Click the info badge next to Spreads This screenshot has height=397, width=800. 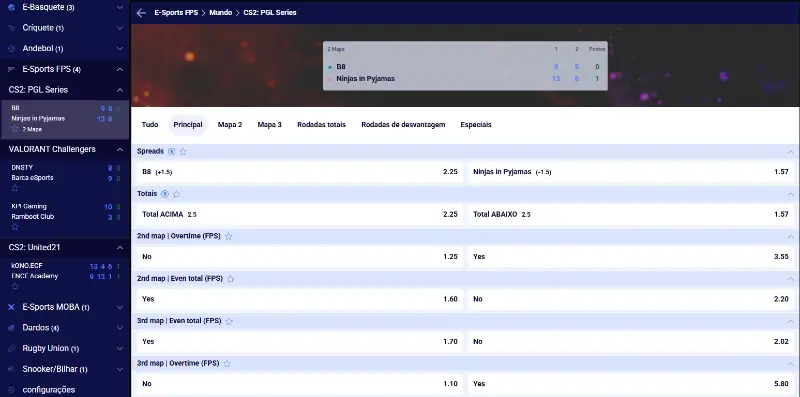pyautogui.click(x=171, y=152)
